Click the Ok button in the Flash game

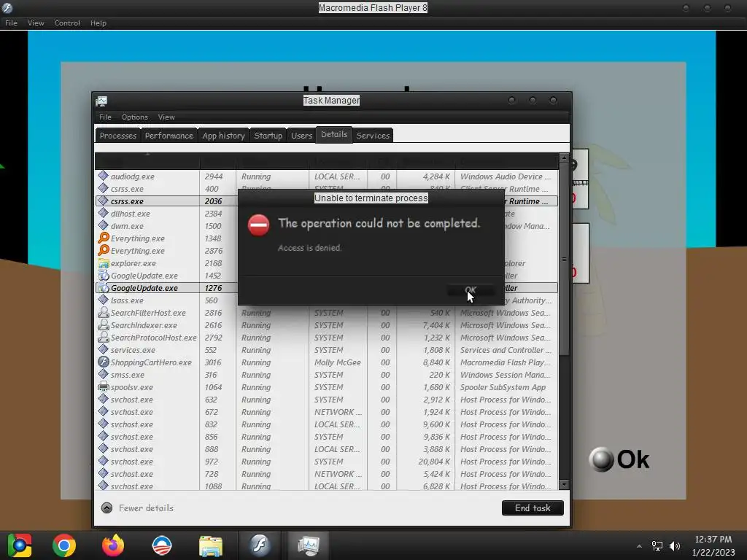(x=619, y=459)
